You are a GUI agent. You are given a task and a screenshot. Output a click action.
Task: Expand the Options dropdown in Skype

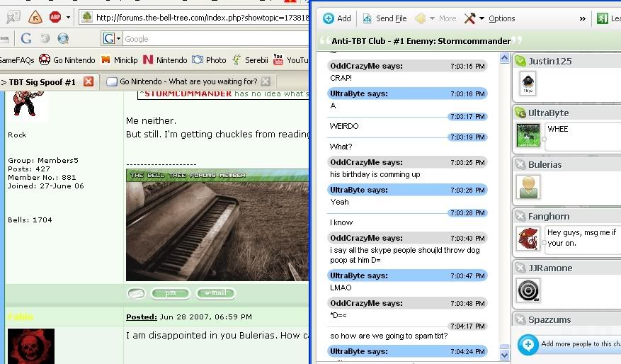point(482,18)
